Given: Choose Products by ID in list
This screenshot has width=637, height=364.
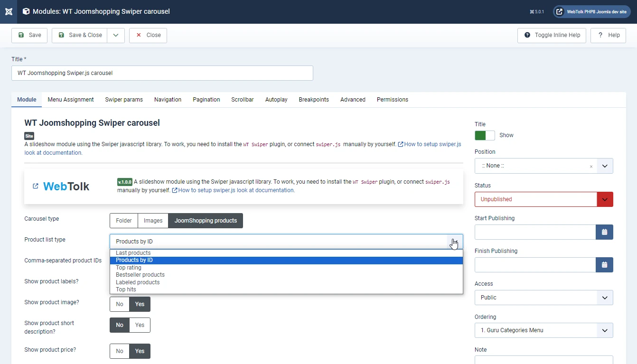Looking at the screenshot, I should pyautogui.click(x=286, y=260).
